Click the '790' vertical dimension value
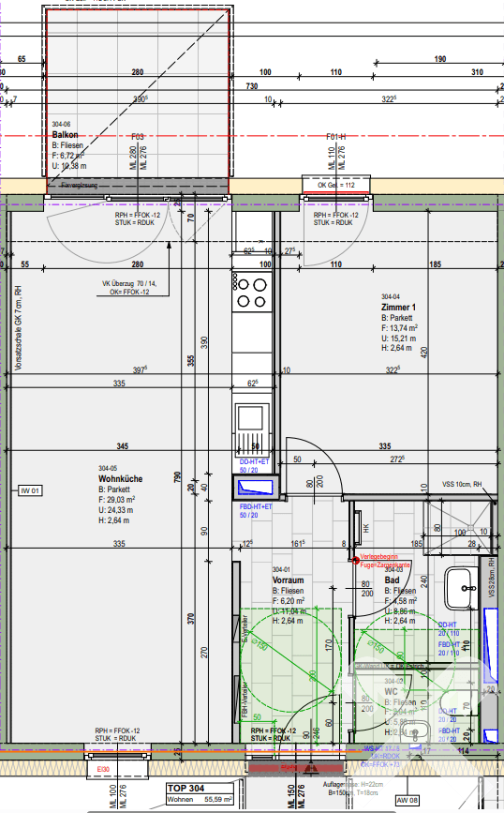504x813 pixels. tap(177, 477)
